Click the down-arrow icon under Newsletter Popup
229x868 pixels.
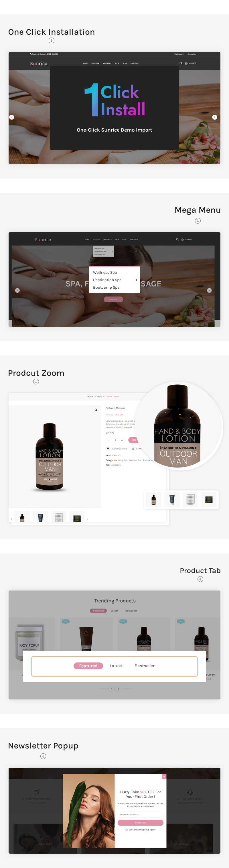44,756
